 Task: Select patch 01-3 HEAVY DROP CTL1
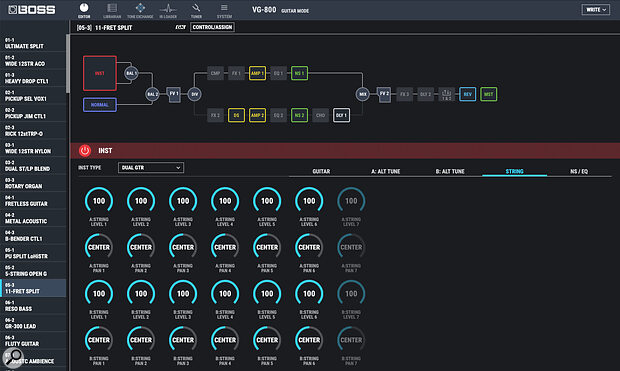coord(33,78)
